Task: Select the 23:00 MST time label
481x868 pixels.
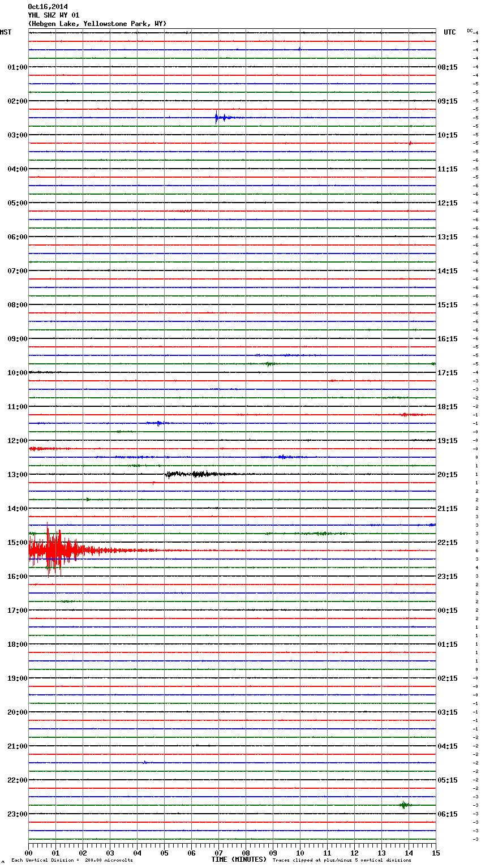Action: (17, 814)
